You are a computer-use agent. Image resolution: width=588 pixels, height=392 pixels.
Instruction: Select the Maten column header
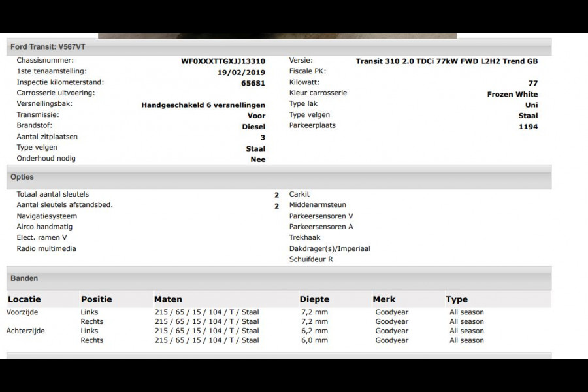(x=168, y=299)
